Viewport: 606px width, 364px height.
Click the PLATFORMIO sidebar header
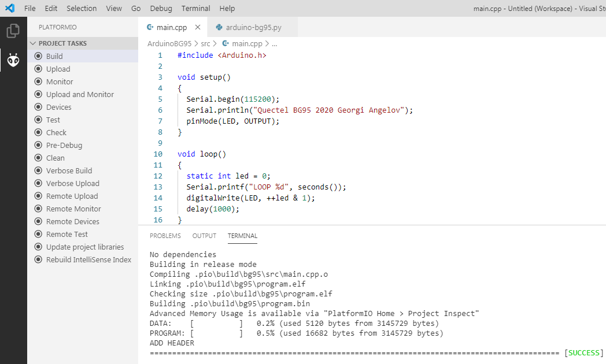coord(58,27)
